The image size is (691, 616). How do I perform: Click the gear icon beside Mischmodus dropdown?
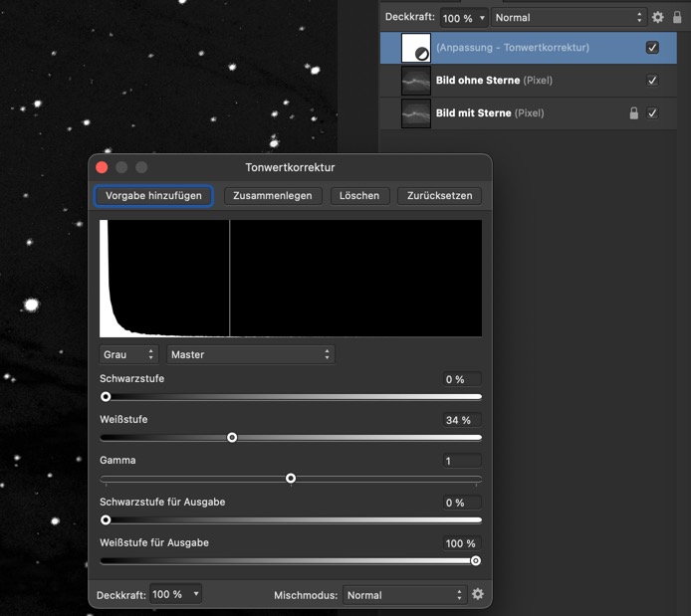pyautogui.click(x=478, y=594)
